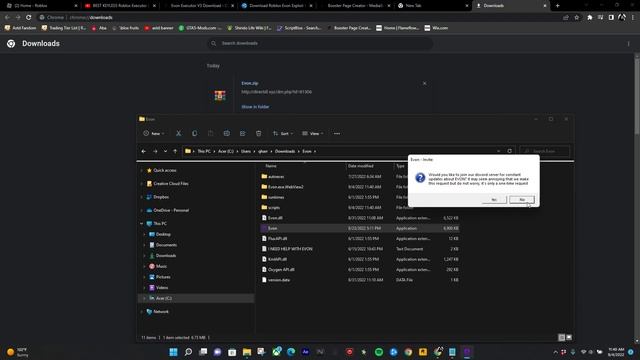Click No in the Evon Invite dialog
The width and height of the screenshot is (640, 360).
[x=522, y=200]
